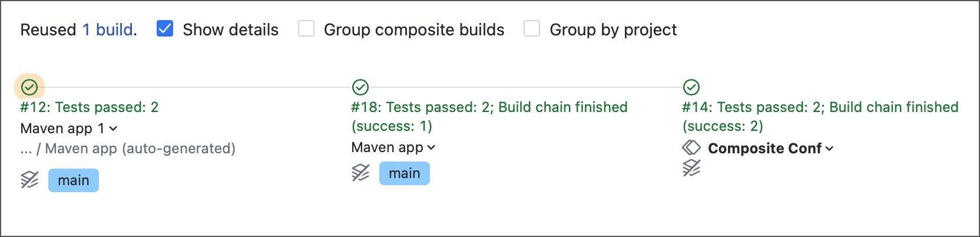Uncheck the Show details checkbox
The height and width of the screenshot is (237, 980).
point(165,29)
